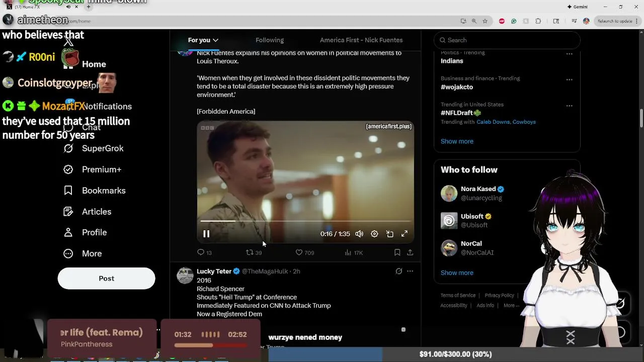Image resolution: width=644 pixels, height=362 pixels.
Task: Click the Search input field
Action: (x=507, y=40)
